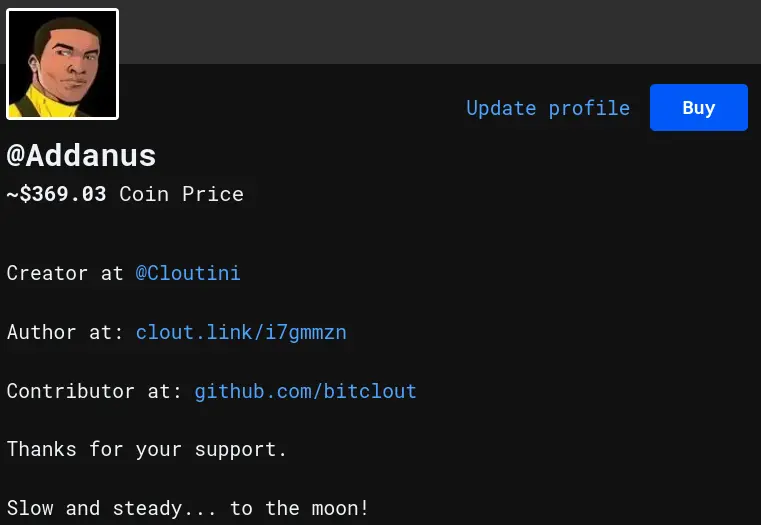Image resolution: width=761 pixels, height=525 pixels.
Task: Visit the @Cloutini creator mention
Action: point(188,273)
